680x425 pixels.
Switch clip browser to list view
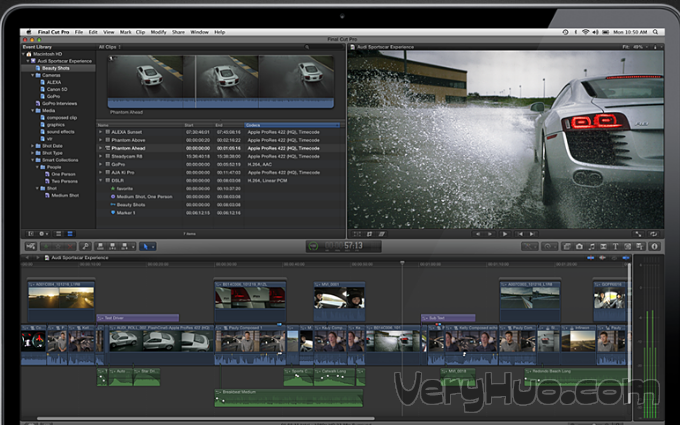70,234
